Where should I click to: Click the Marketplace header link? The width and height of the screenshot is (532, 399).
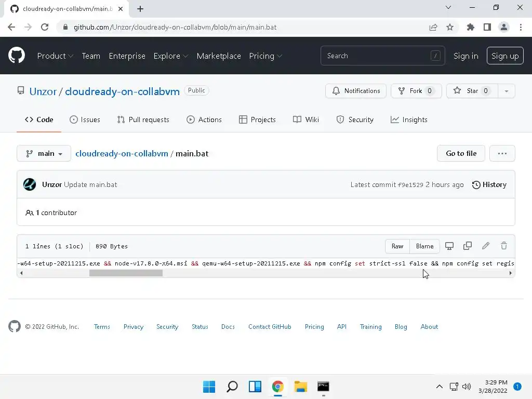click(x=219, y=56)
